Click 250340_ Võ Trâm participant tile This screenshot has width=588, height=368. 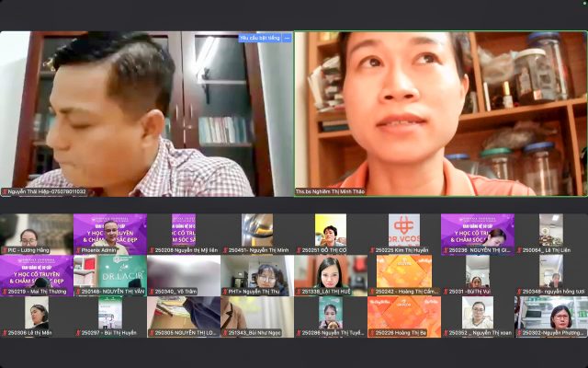tap(183, 271)
